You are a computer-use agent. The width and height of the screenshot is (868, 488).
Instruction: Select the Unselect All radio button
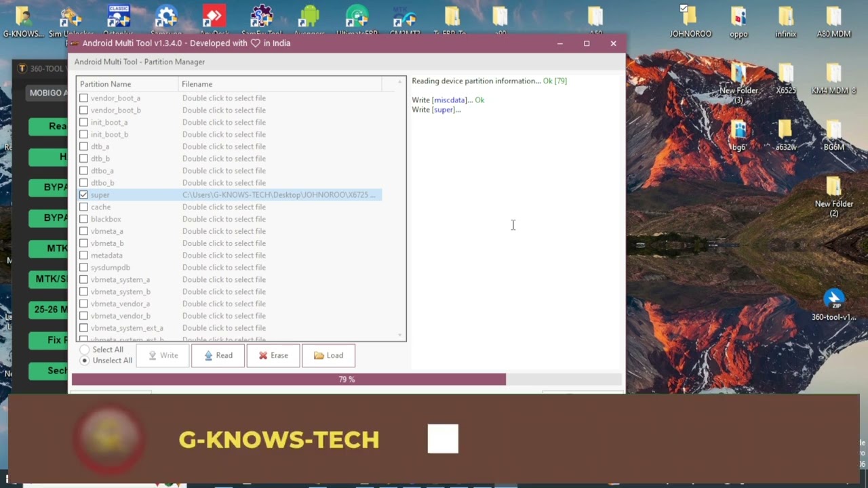click(x=85, y=361)
